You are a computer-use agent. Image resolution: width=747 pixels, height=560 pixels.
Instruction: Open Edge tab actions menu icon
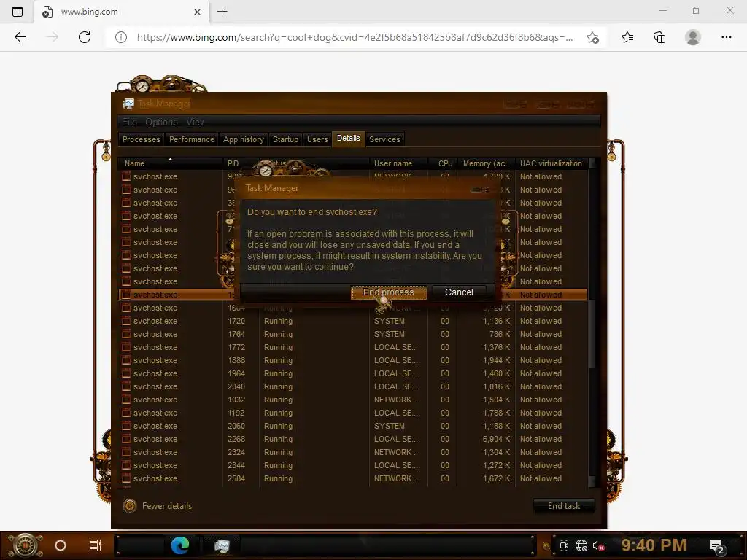tap(18, 12)
